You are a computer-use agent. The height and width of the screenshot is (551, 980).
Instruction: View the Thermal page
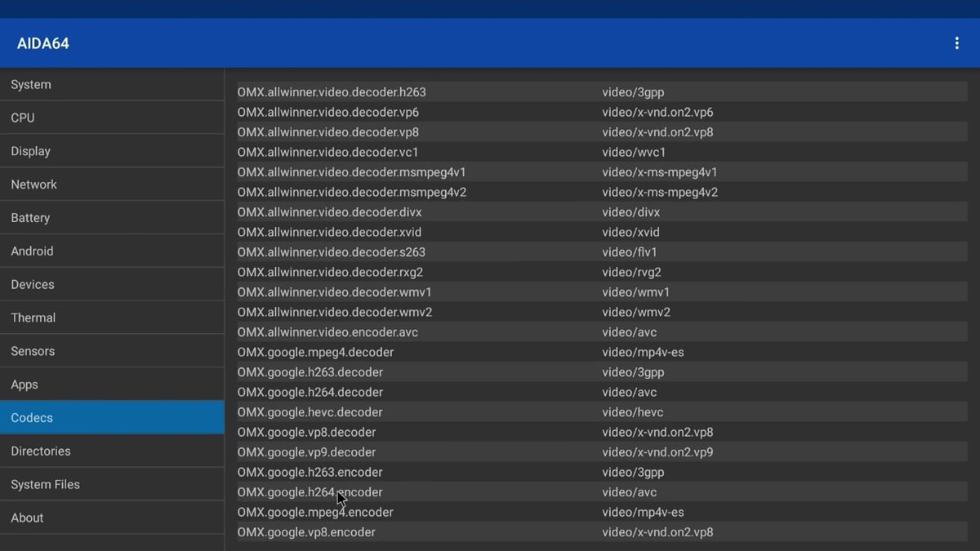pos(112,318)
